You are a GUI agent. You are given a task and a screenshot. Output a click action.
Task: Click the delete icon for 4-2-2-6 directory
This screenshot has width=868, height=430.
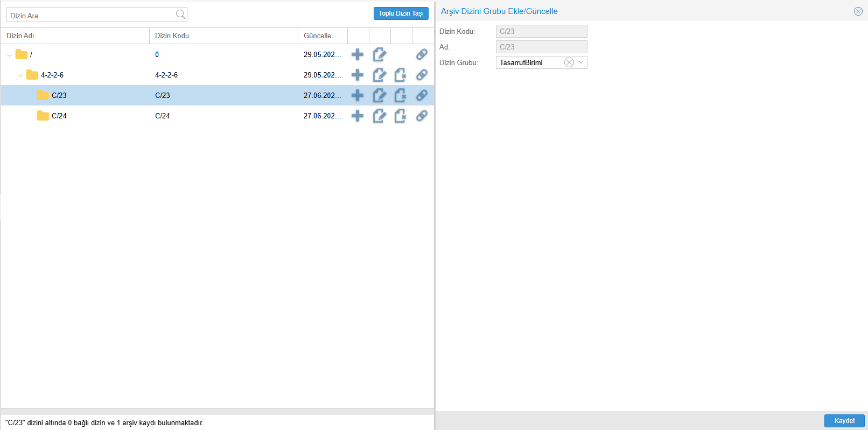click(x=400, y=75)
